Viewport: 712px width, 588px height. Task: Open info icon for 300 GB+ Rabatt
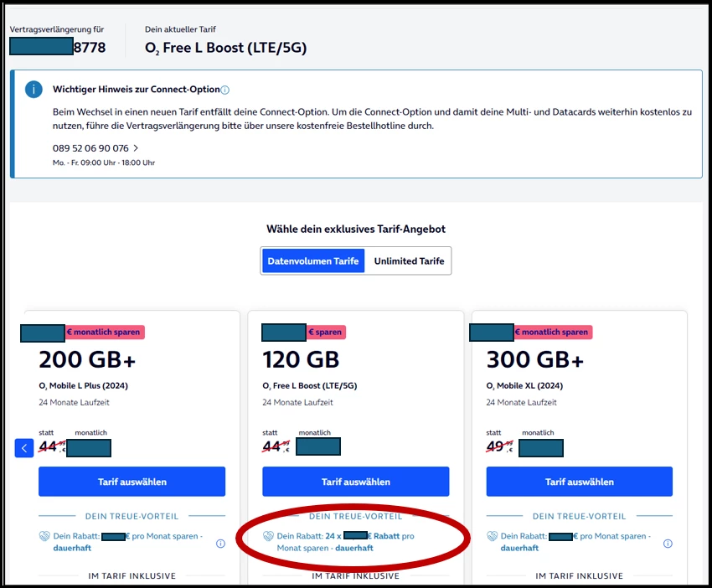[668, 544]
